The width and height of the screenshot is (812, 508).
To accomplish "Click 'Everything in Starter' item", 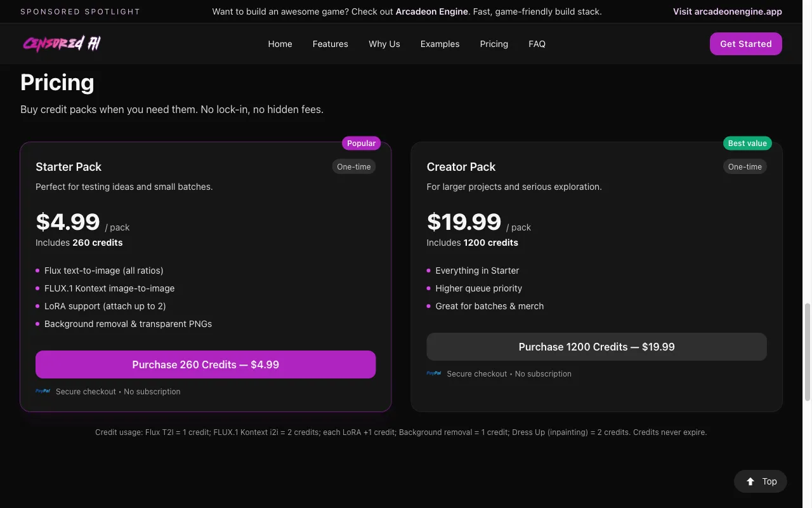I will [477, 271].
